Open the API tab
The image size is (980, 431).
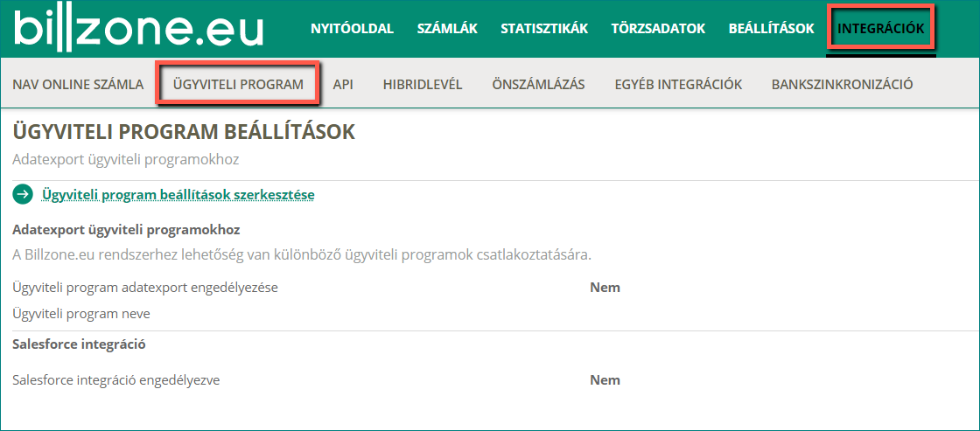pos(343,84)
